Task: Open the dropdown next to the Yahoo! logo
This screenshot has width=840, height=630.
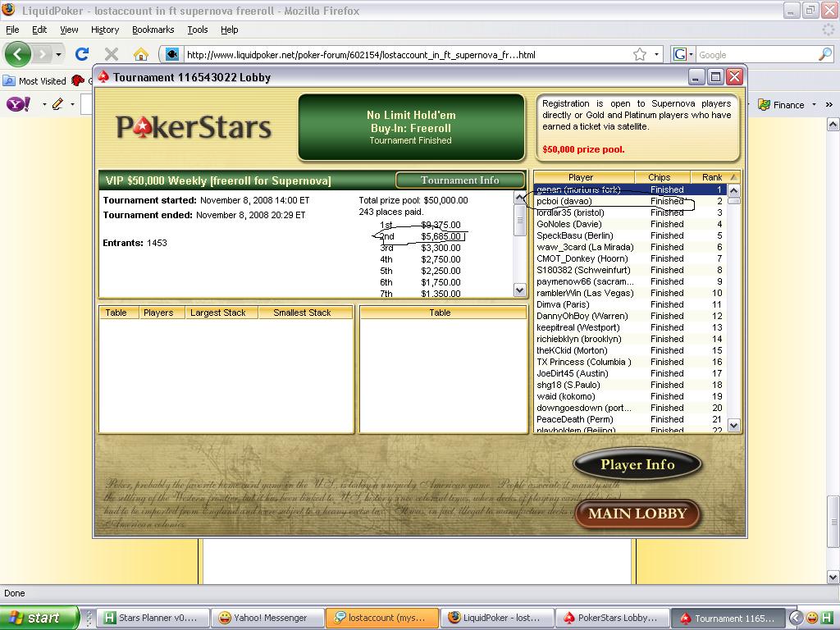Action: pos(44,104)
